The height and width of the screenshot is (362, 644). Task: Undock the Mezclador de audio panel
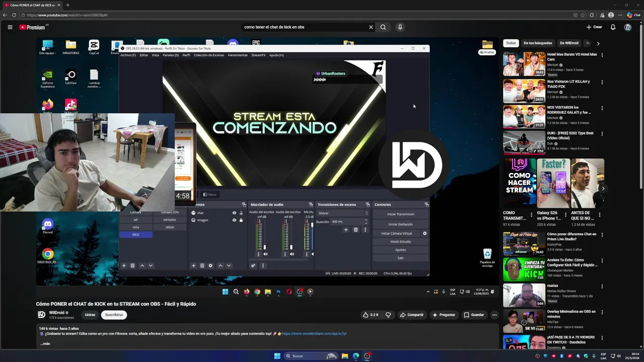point(310,205)
